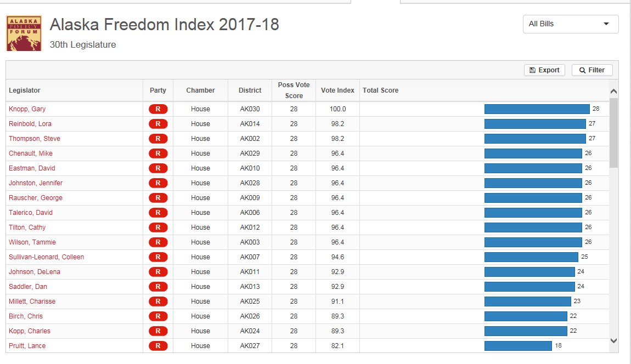Click R party badge for Sullivan-Leonard row
631x364 pixels.
[158, 257]
